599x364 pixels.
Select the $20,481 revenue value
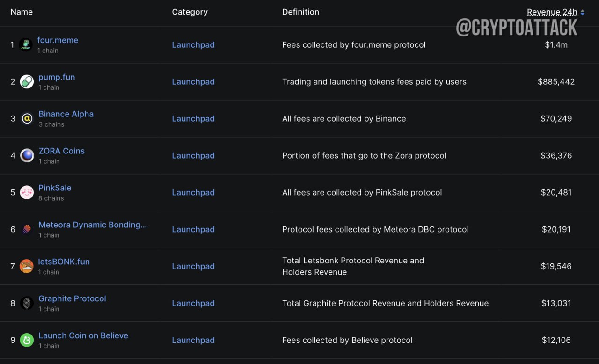(556, 193)
